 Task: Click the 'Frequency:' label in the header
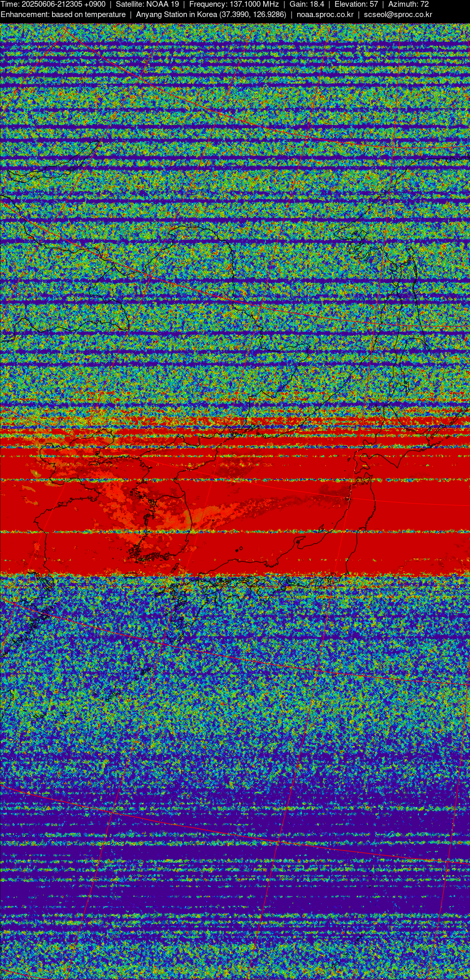coord(208,4)
